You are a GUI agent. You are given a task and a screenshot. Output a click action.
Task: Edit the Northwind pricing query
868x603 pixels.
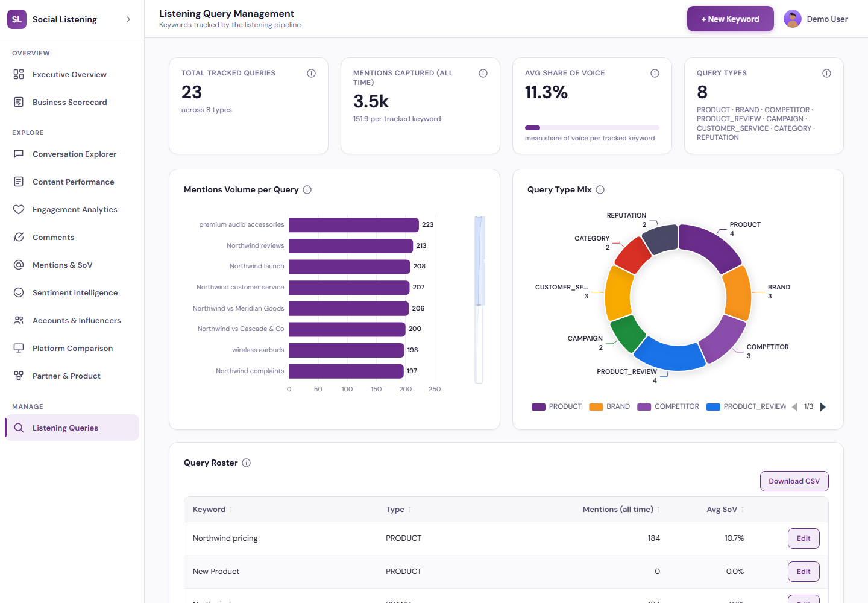[x=804, y=538]
